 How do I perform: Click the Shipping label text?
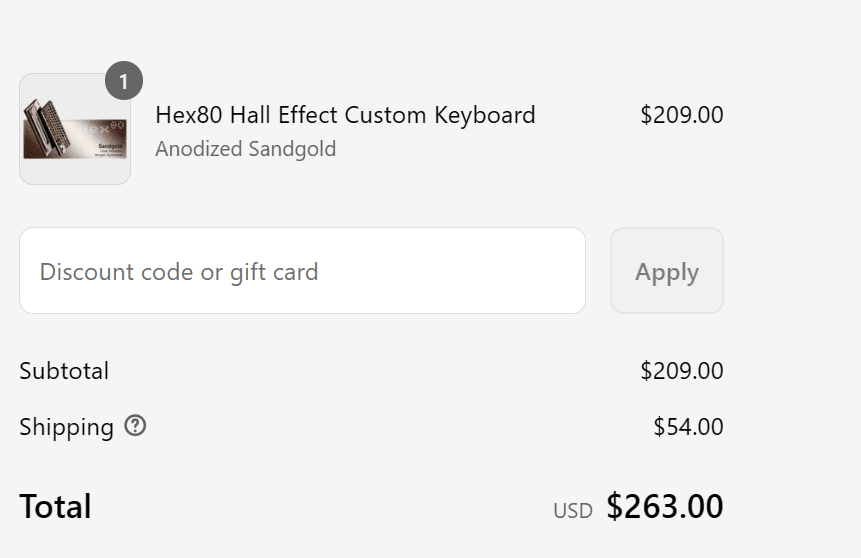click(66, 427)
